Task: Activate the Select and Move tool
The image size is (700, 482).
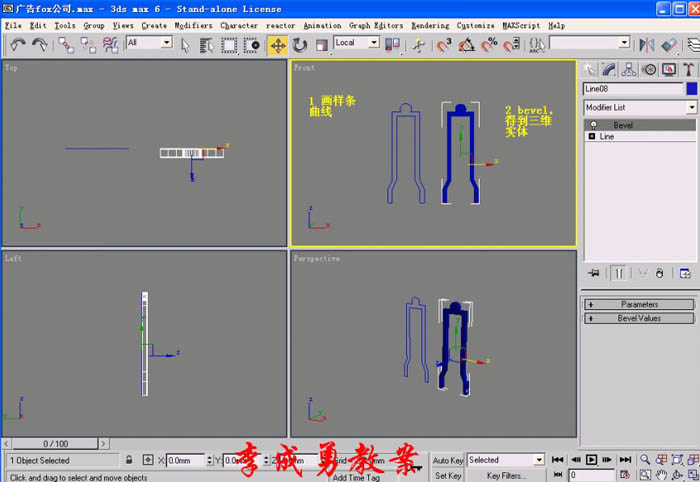Action: (x=278, y=45)
